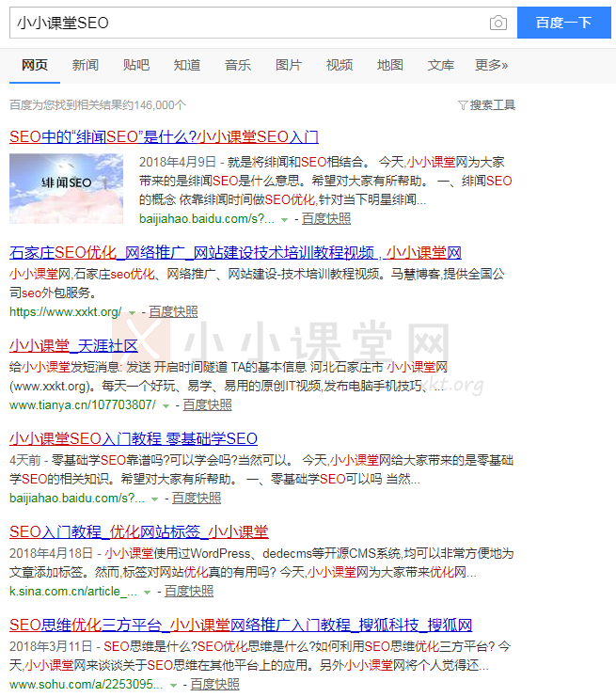Click the 绯闻SEO thumbnail image
Image resolution: width=616 pixels, height=697 pixels.
point(66,188)
